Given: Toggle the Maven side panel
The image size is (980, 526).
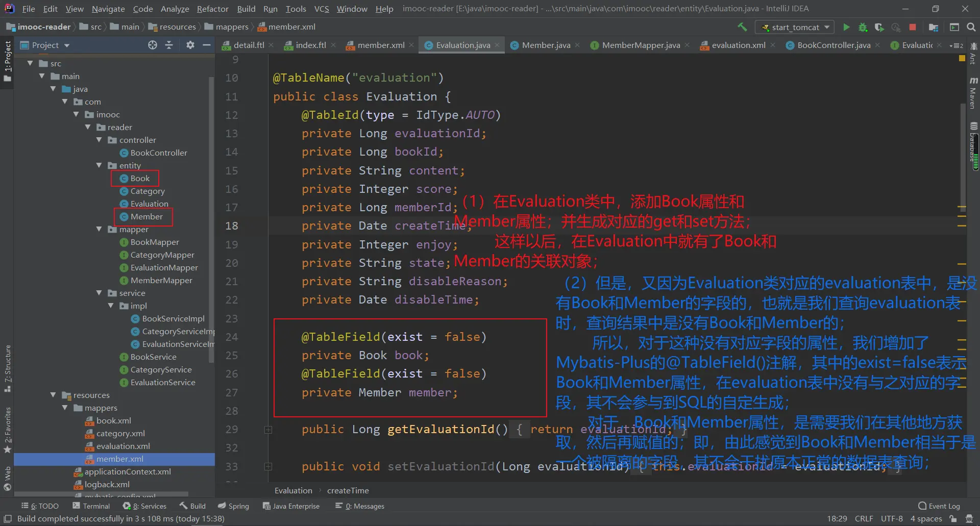Looking at the screenshot, I should coord(973,94).
